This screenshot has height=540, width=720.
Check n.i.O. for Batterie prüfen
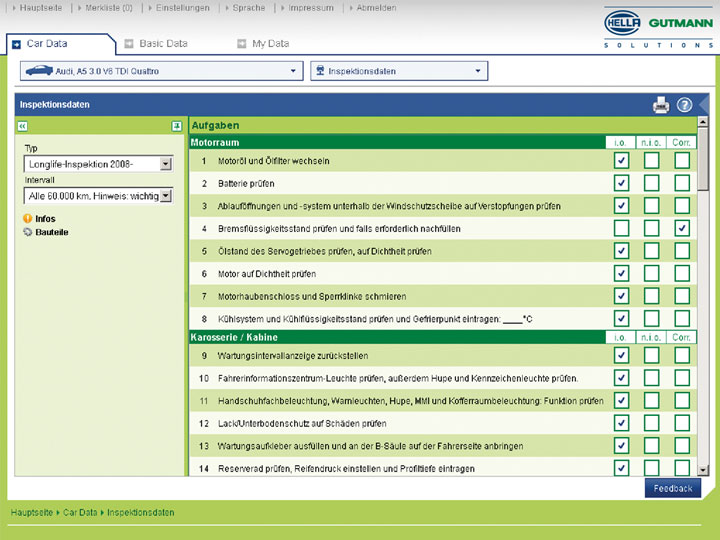(x=651, y=183)
